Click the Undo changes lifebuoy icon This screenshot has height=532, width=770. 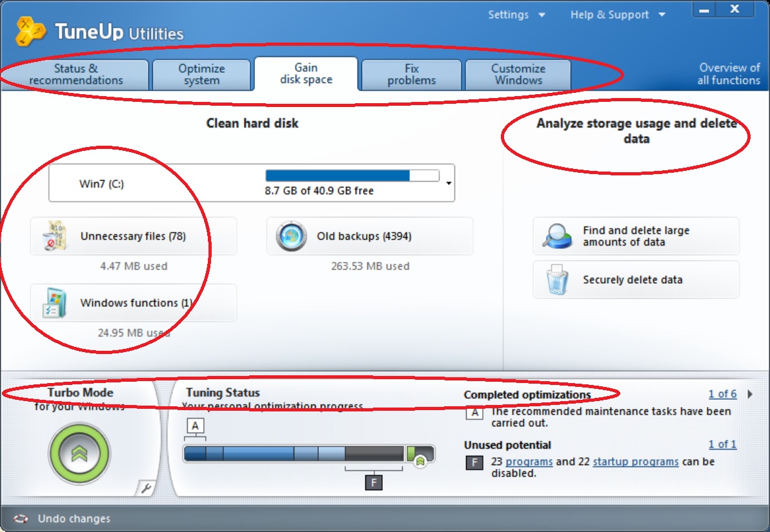point(21,518)
